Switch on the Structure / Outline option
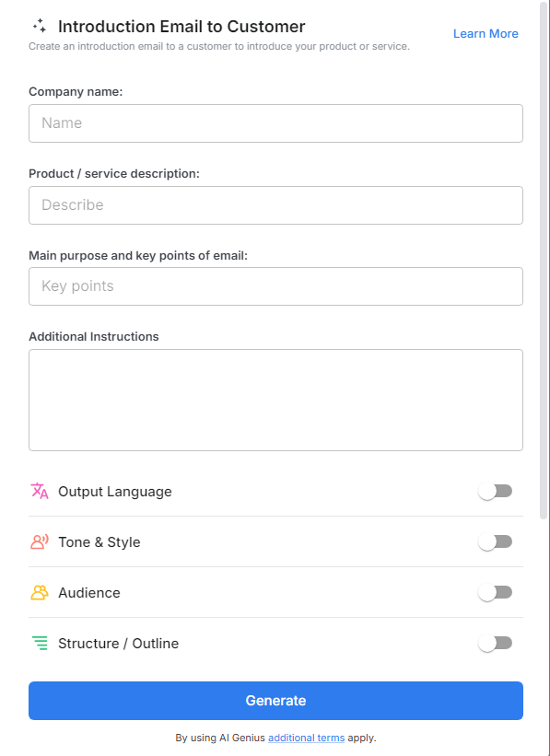The height and width of the screenshot is (756, 550). pos(495,643)
